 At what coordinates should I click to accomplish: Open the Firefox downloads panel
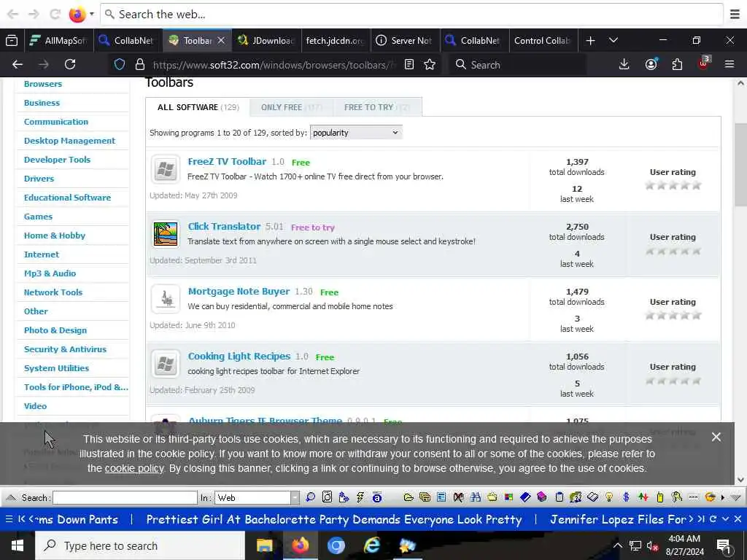[x=624, y=64]
